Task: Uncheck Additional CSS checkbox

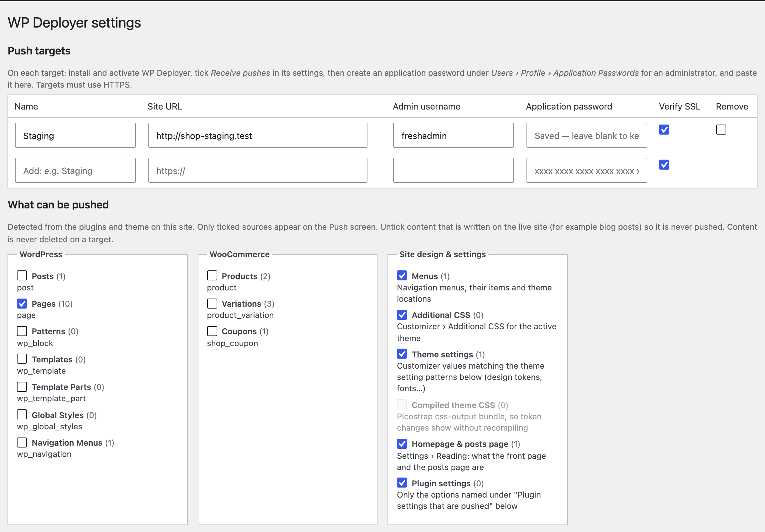Action: [x=402, y=315]
